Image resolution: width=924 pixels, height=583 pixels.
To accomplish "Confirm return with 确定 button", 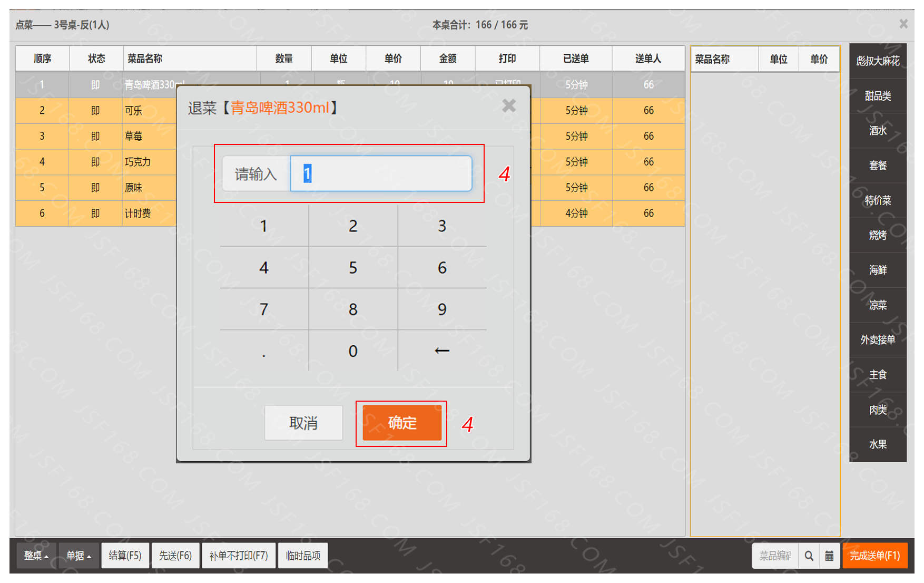I will [x=402, y=423].
